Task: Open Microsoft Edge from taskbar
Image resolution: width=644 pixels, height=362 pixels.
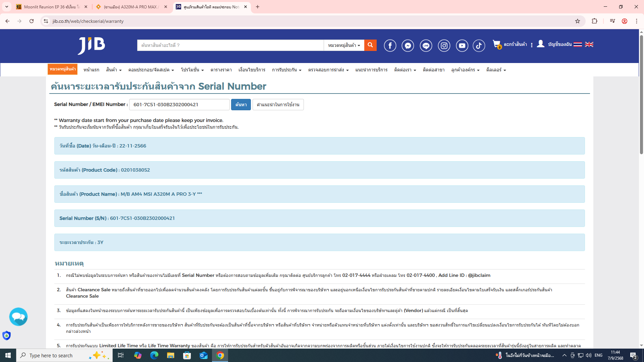Action: (x=154, y=355)
